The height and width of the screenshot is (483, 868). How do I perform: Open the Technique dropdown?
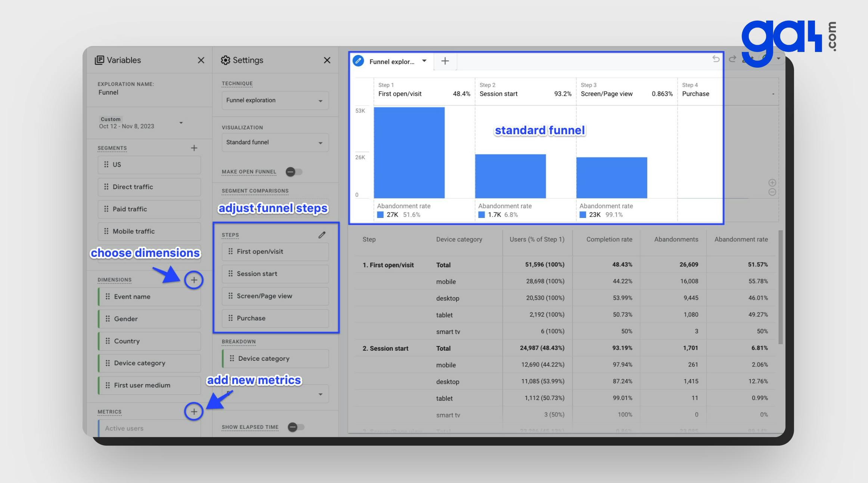pyautogui.click(x=275, y=101)
